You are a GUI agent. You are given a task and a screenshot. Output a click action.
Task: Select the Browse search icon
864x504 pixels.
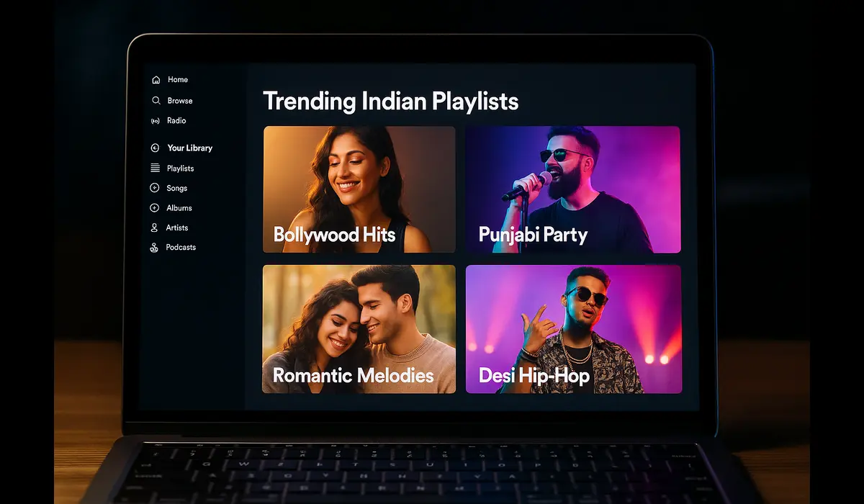click(x=156, y=101)
